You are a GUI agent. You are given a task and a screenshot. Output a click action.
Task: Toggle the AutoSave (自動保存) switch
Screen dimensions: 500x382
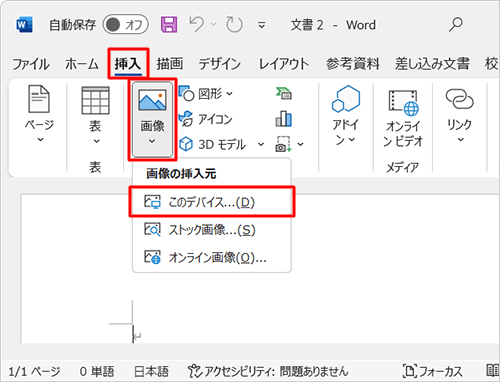click(126, 25)
